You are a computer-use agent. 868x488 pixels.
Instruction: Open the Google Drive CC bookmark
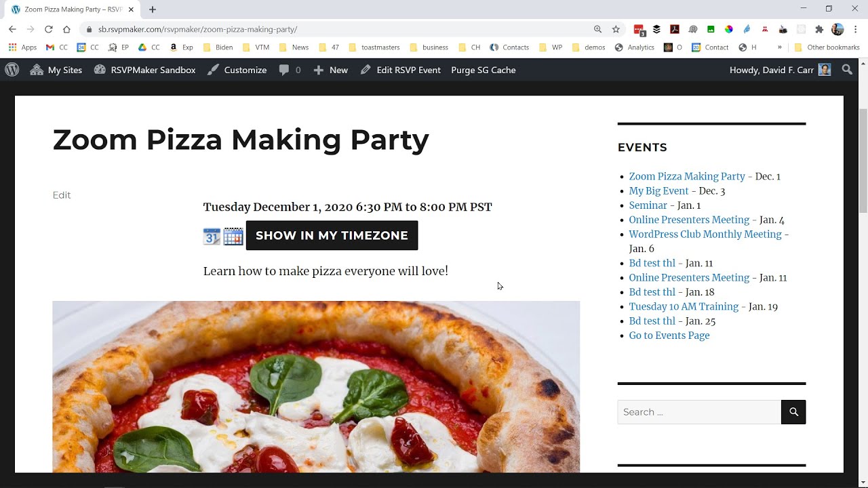tap(149, 47)
